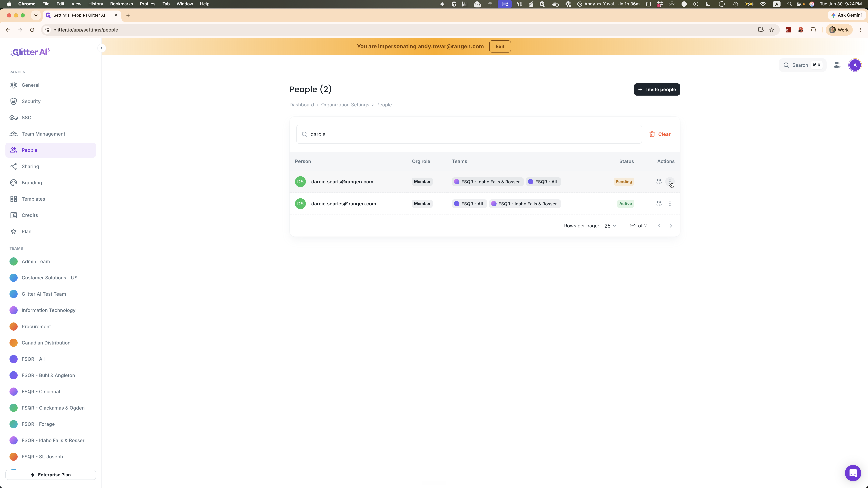Open Admin Team

click(x=51, y=262)
